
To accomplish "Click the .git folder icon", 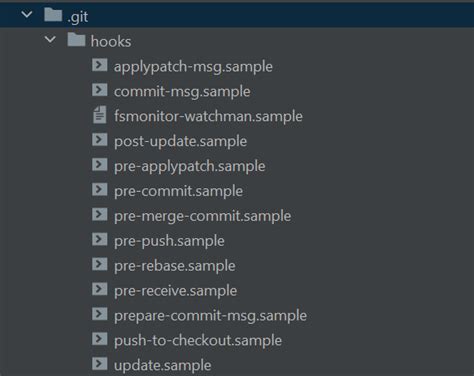I will 53,15.
